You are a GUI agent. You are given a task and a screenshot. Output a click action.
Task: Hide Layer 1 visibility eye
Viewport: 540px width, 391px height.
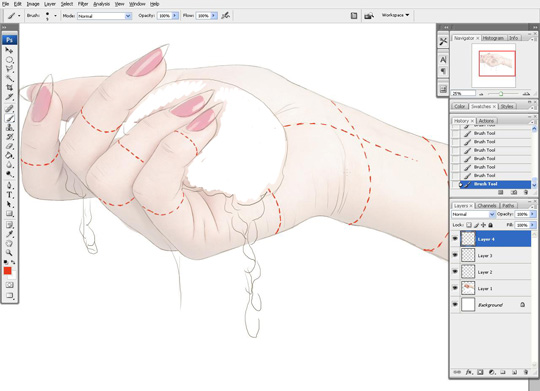coord(455,288)
